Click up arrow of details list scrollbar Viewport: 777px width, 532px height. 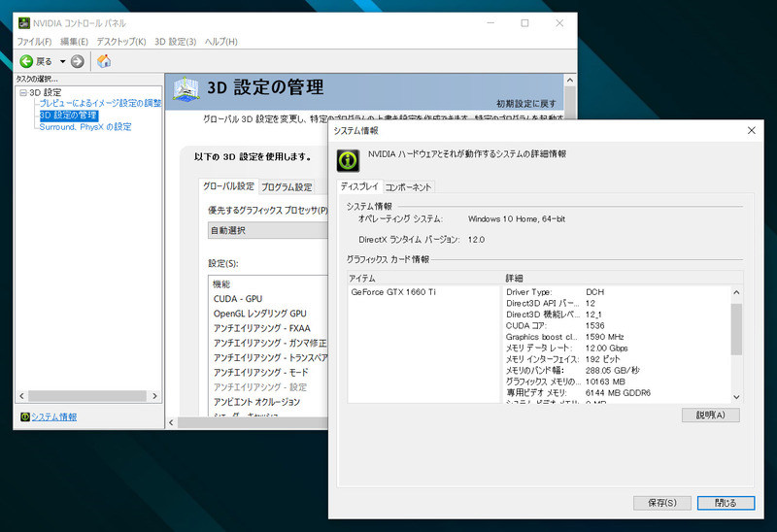736,292
